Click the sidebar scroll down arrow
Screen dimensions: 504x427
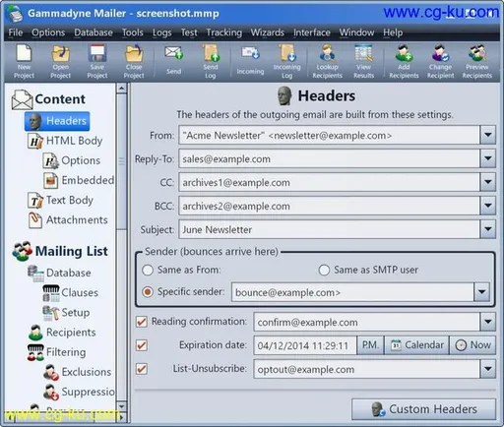121,406
